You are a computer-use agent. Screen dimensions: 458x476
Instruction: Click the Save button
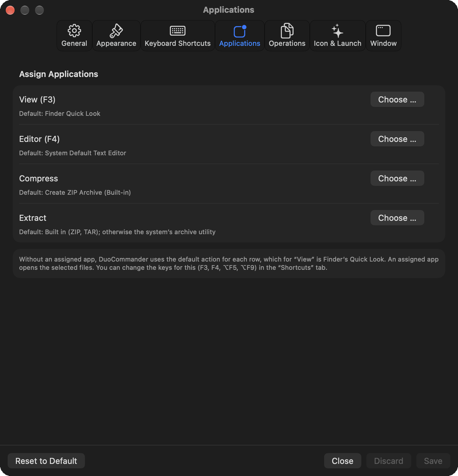click(x=433, y=461)
